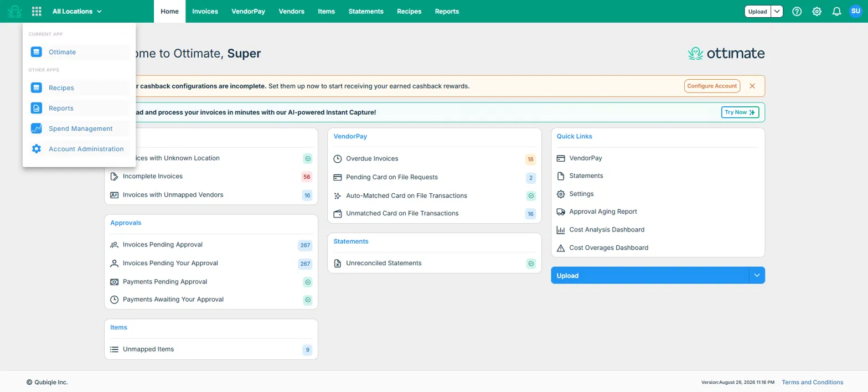Screen dimensions: 868x392
Task: Click Incomplete Invoices edit icon
Action: point(115,177)
